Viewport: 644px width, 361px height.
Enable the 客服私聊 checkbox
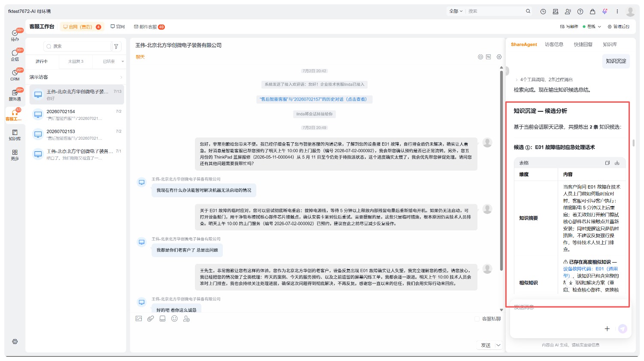[477, 319]
